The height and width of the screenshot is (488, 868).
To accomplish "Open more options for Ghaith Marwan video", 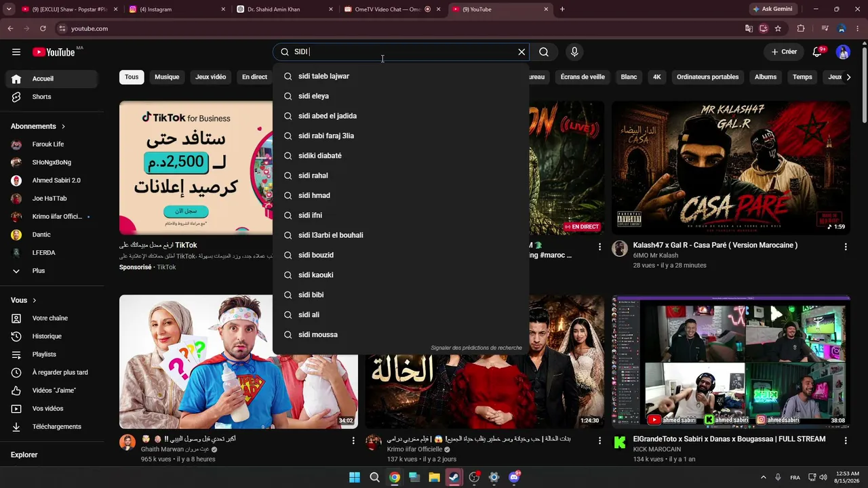I will 353,441.
